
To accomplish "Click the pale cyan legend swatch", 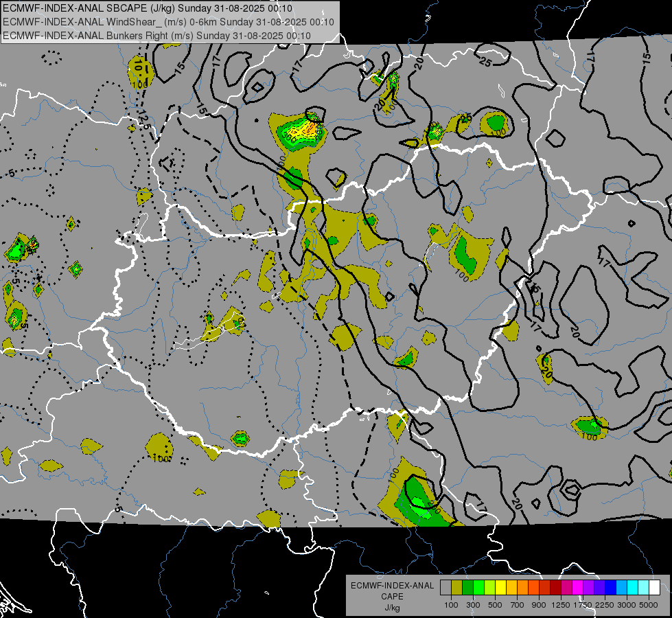I will [x=643, y=587].
